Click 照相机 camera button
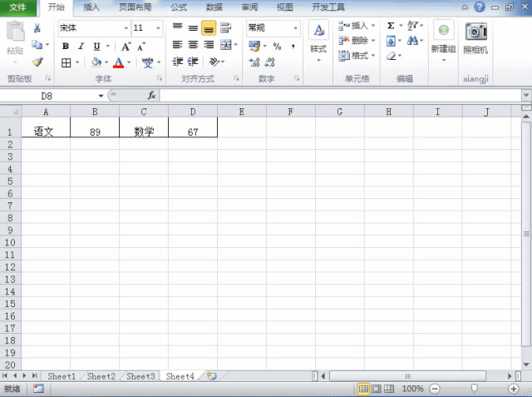The height and width of the screenshot is (397, 532). pyautogui.click(x=475, y=38)
